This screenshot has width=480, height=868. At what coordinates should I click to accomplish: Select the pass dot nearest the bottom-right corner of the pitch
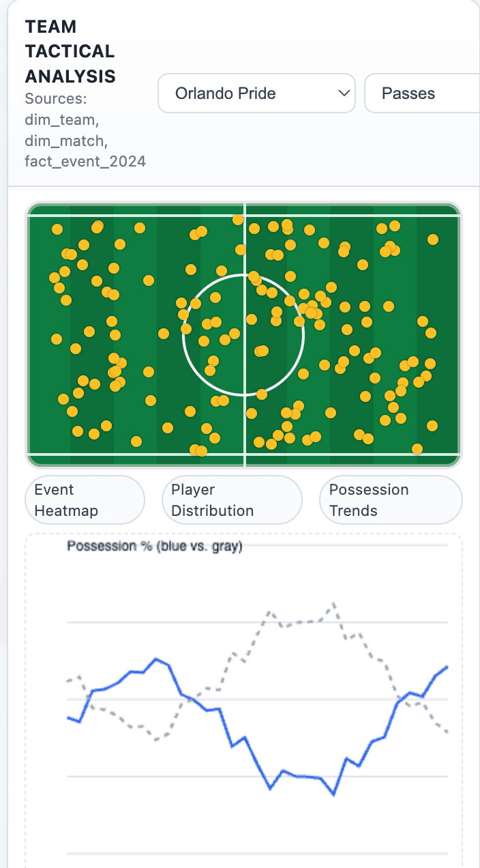click(417, 449)
